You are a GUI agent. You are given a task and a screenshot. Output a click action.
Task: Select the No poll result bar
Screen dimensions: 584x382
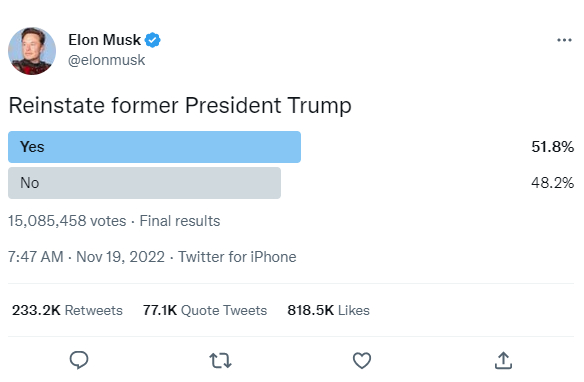(x=145, y=183)
